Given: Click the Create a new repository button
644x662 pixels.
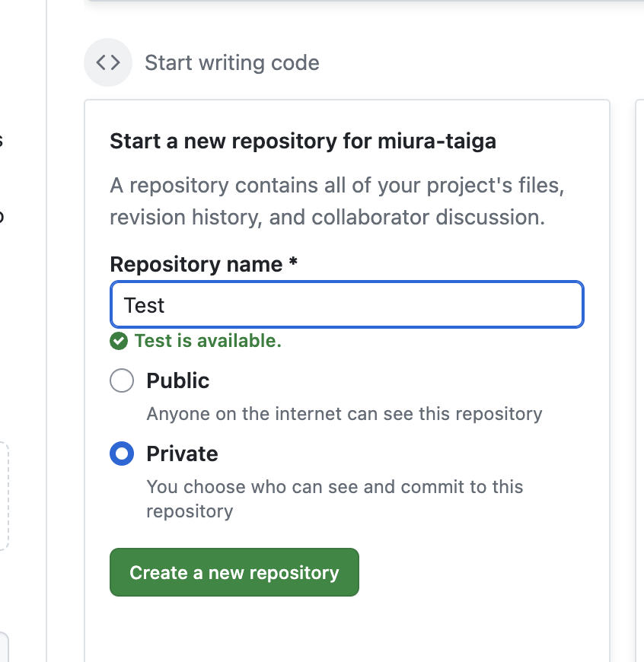Looking at the screenshot, I should 234,572.
